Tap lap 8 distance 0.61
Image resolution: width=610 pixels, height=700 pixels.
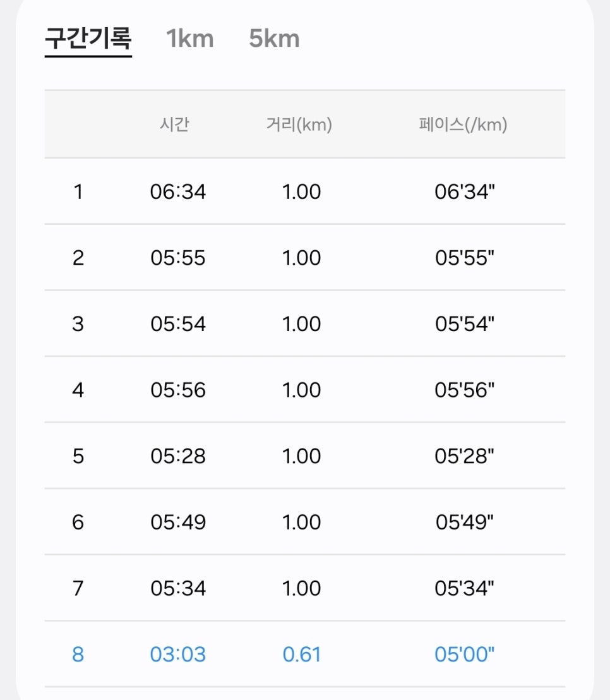coord(302,654)
